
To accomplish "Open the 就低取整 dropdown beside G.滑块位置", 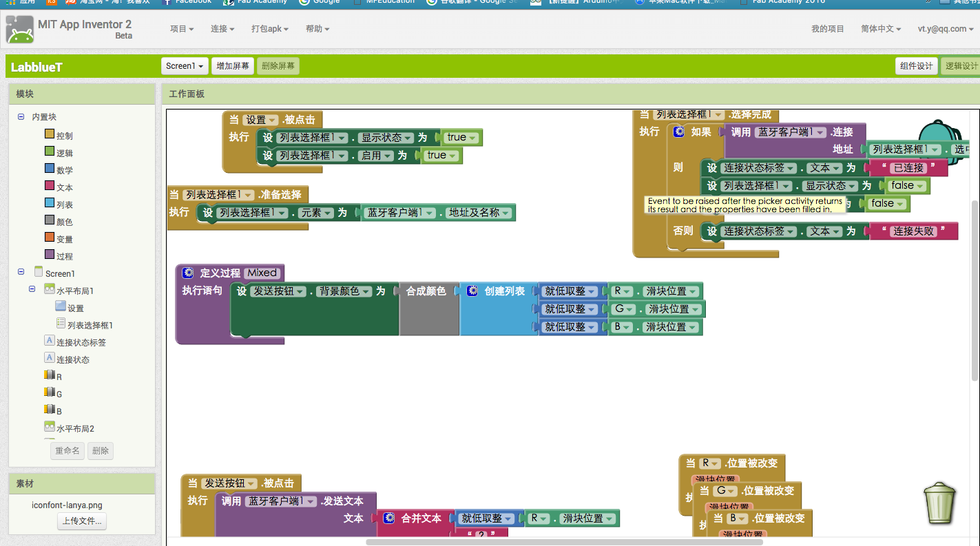I will tap(570, 309).
